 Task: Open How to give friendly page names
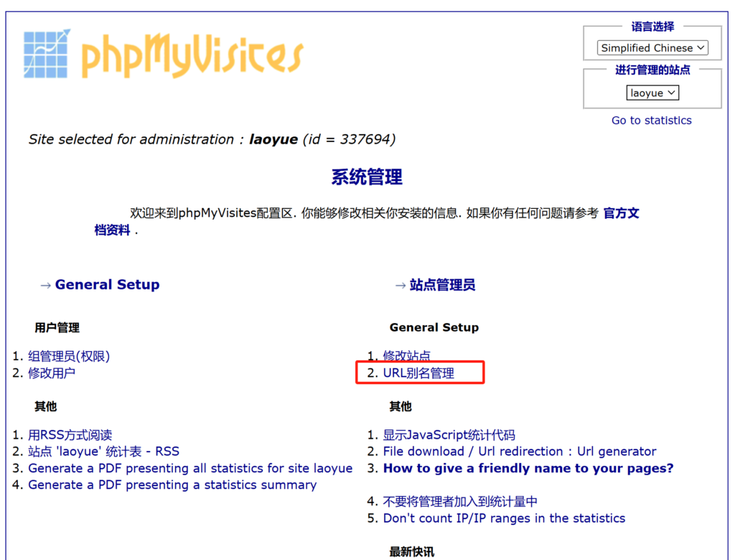(528, 468)
